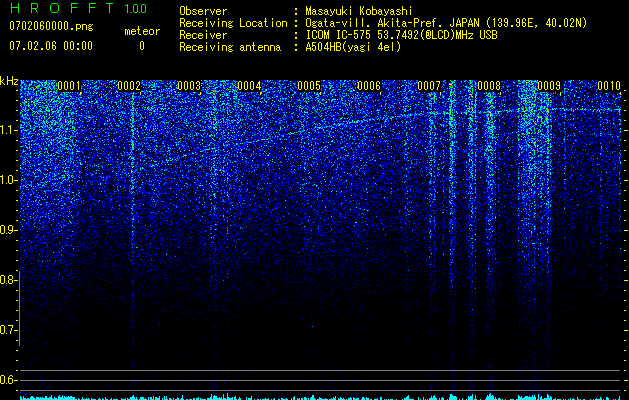Click the 0.8 frequency axis label
The image size is (629, 400).
[8, 280]
